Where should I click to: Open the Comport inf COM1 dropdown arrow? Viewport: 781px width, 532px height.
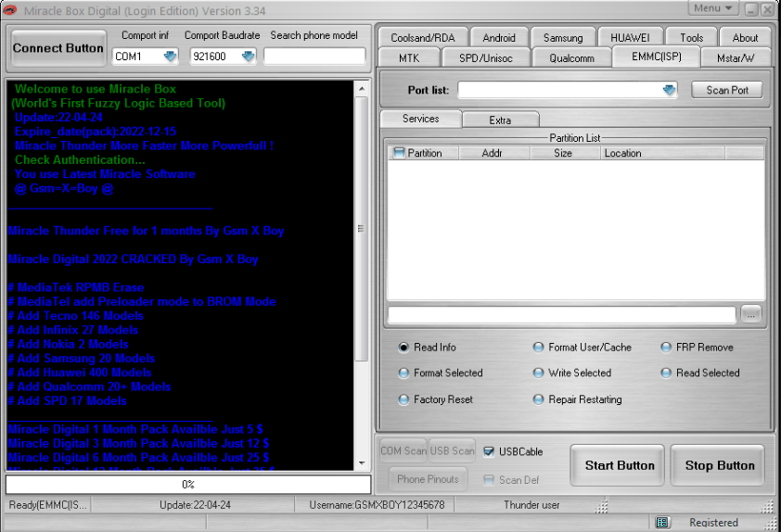click(x=170, y=57)
